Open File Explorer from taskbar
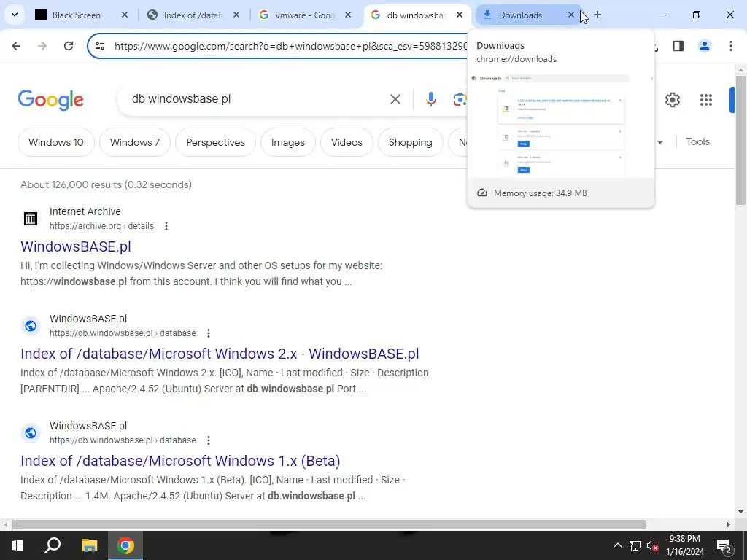The width and height of the screenshot is (747, 560). point(89,545)
